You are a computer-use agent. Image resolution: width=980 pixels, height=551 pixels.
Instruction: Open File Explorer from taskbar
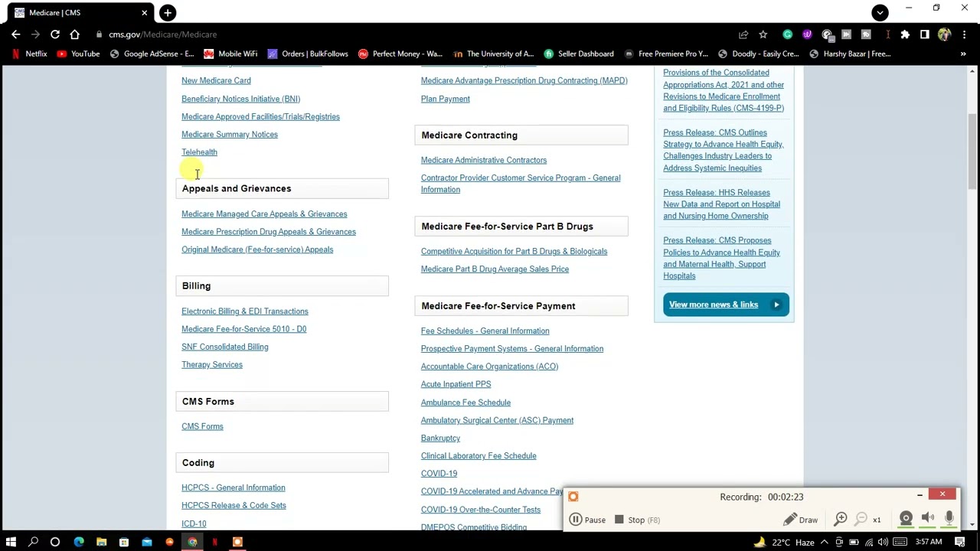coord(101,543)
